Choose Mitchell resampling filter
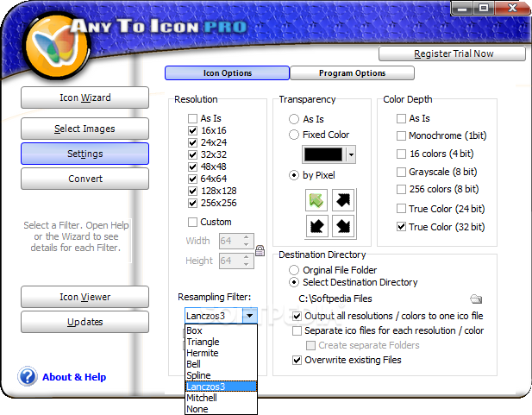This screenshot has width=532, height=415. [x=221, y=398]
